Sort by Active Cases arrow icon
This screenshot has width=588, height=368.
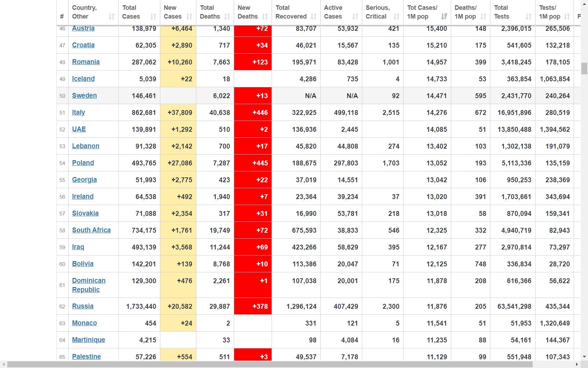[x=355, y=16]
